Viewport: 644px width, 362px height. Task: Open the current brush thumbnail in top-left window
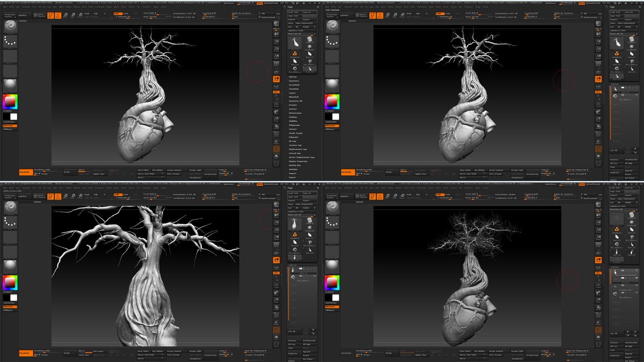[10, 27]
